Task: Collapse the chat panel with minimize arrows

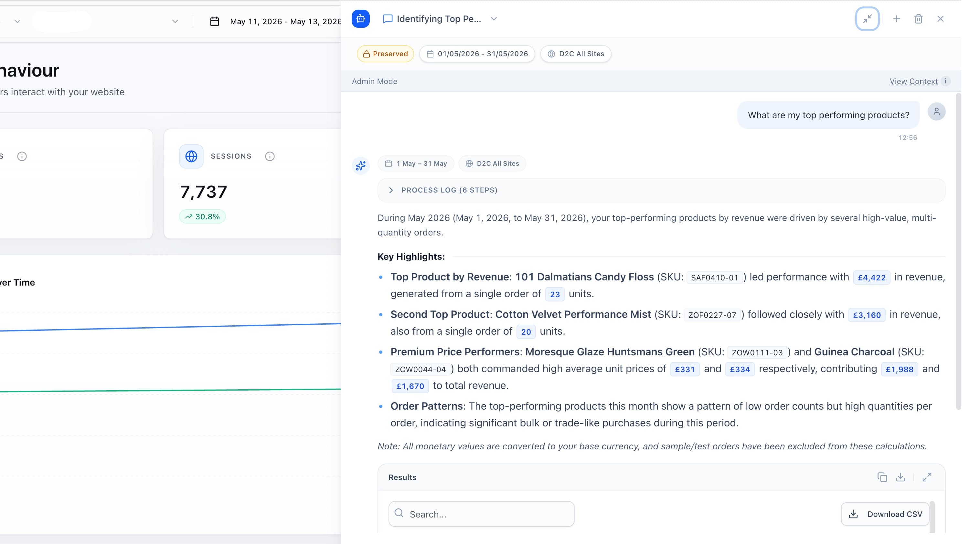Action: click(x=867, y=19)
